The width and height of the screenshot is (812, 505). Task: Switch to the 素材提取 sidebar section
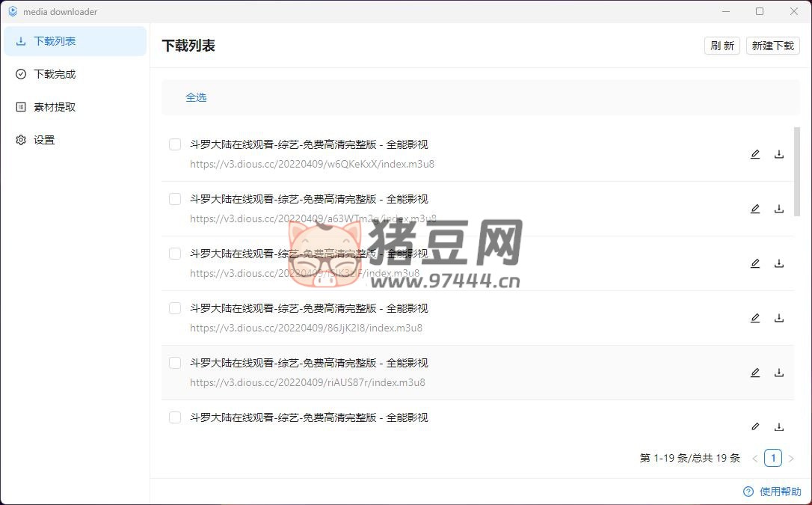click(x=55, y=107)
